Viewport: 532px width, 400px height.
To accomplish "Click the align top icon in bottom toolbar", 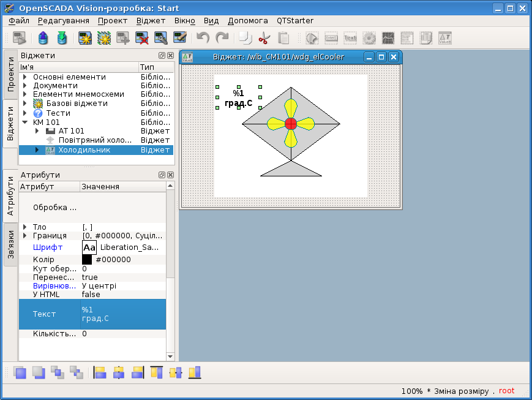I will point(157,372).
